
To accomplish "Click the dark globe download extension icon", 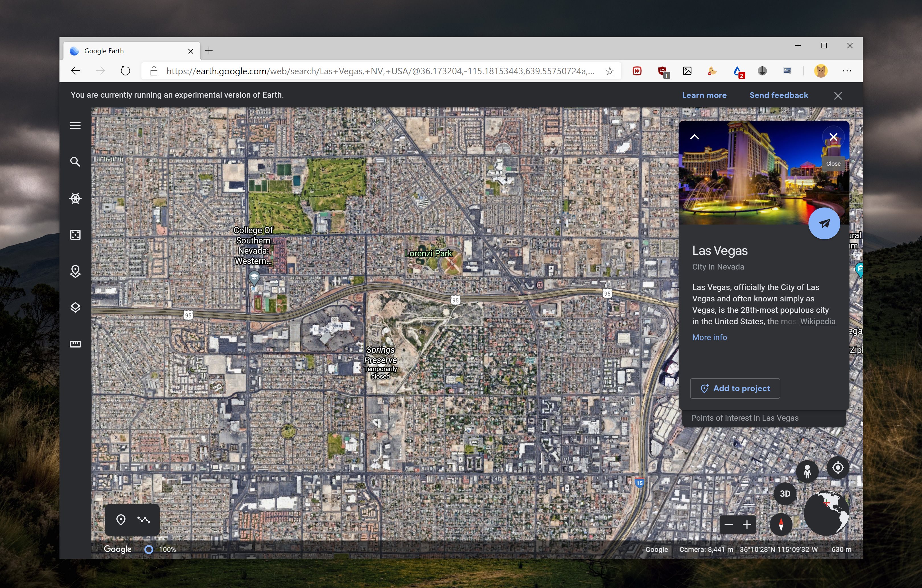I will (x=762, y=71).
